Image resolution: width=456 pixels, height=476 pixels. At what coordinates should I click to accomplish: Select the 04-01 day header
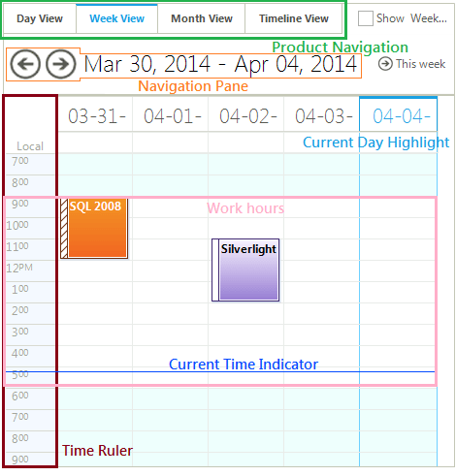[171, 115]
